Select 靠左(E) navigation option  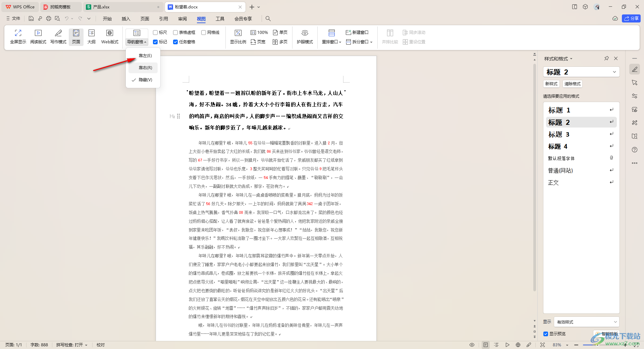tap(143, 56)
